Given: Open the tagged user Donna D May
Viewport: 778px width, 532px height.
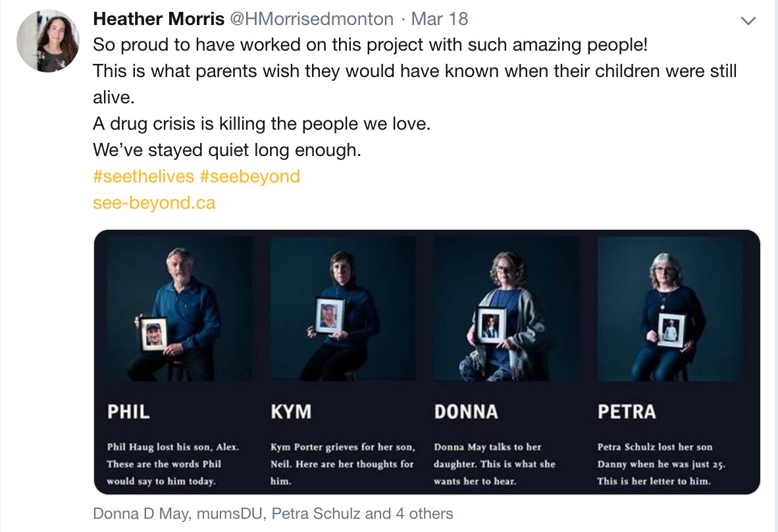Looking at the screenshot, I should click(140, 514).
